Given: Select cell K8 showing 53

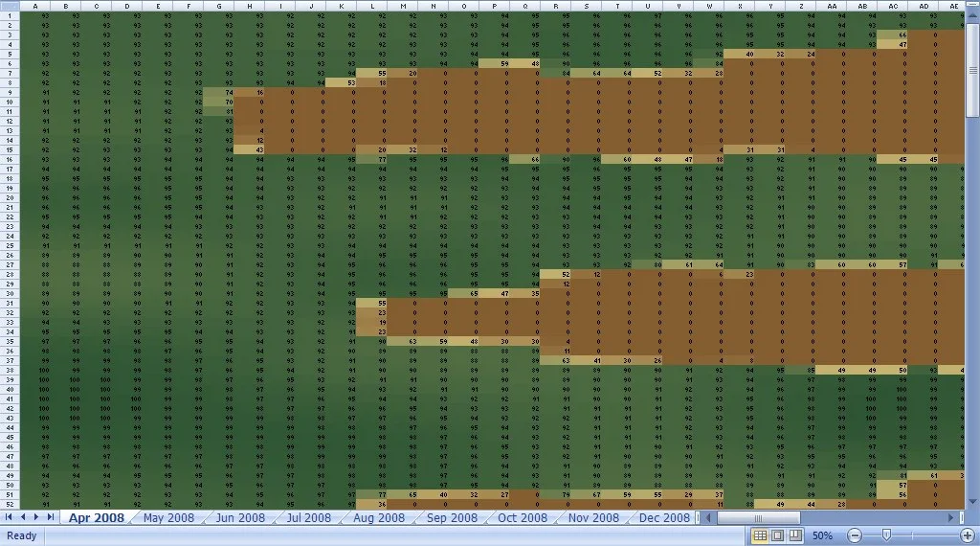Looking at the screenshot, I should coord(342,82).
